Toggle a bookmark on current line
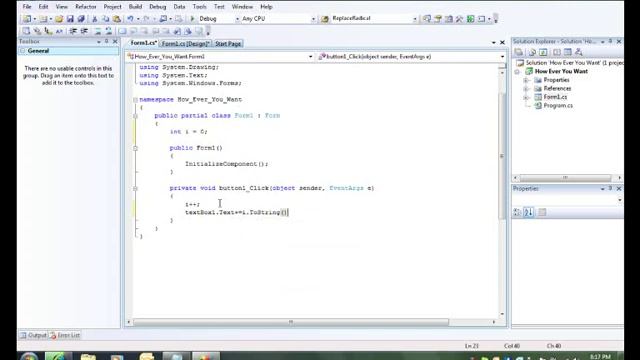The width and height of the screenshot is (640, 360). [122, 31]
